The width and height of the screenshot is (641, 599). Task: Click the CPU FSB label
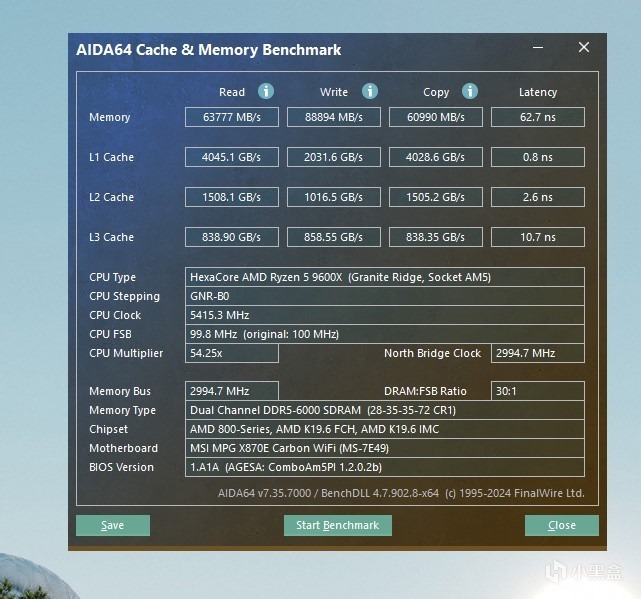coord(110,334)
